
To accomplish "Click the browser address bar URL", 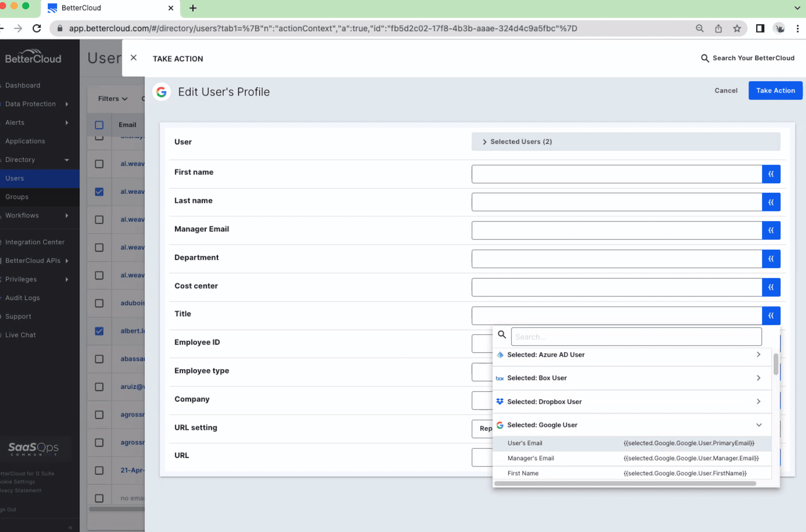I will [x=323, y=28].
